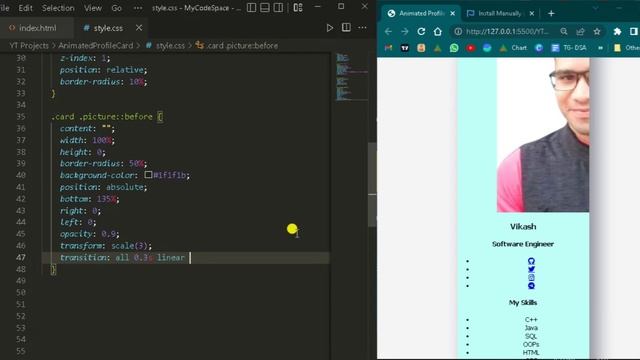640x360 pixels.
Task: Open color picker swatch for #1f1f1b
Action: [148, 175]
